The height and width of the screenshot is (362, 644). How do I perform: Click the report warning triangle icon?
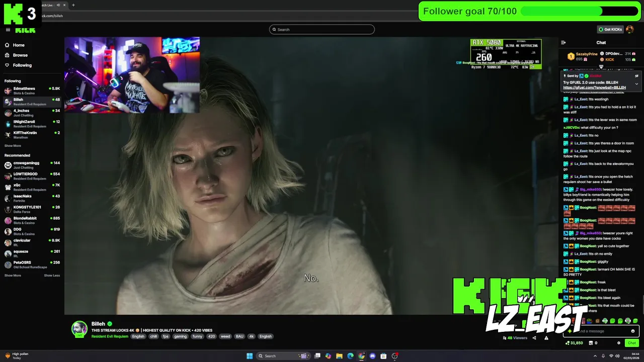tap(546, 338)
